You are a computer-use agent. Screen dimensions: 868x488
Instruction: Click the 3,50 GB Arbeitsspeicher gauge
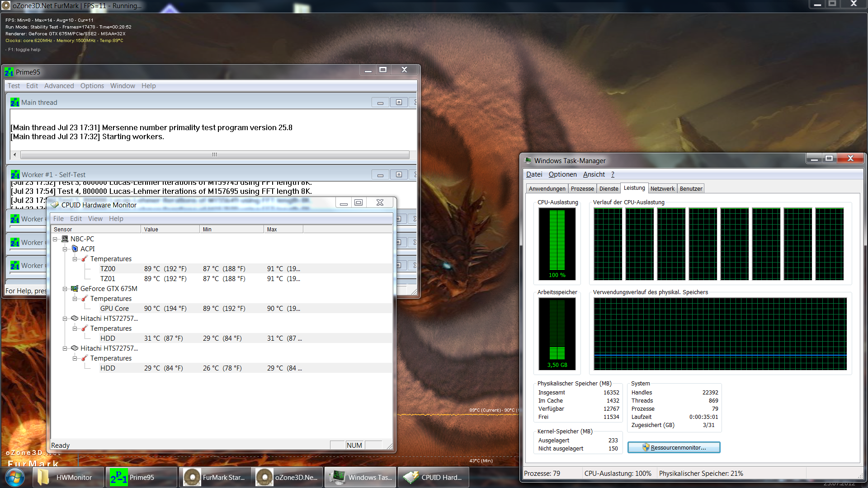pos(557,334)
